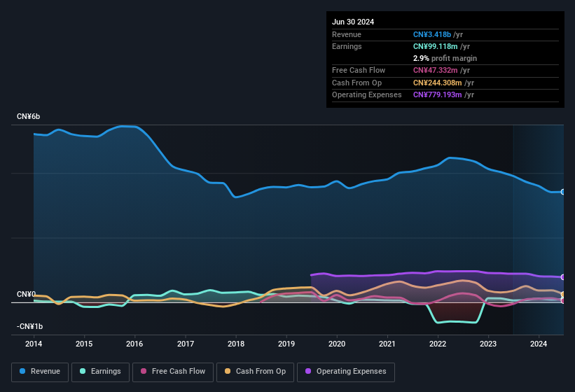Click the Operating Expenses label in tooltip

click(x=367, y=94)
